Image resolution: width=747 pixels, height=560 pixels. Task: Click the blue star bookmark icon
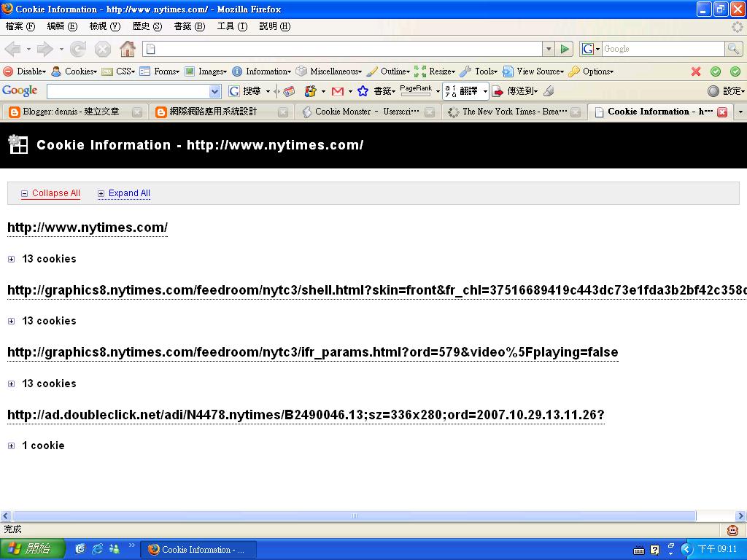[363, 91]
